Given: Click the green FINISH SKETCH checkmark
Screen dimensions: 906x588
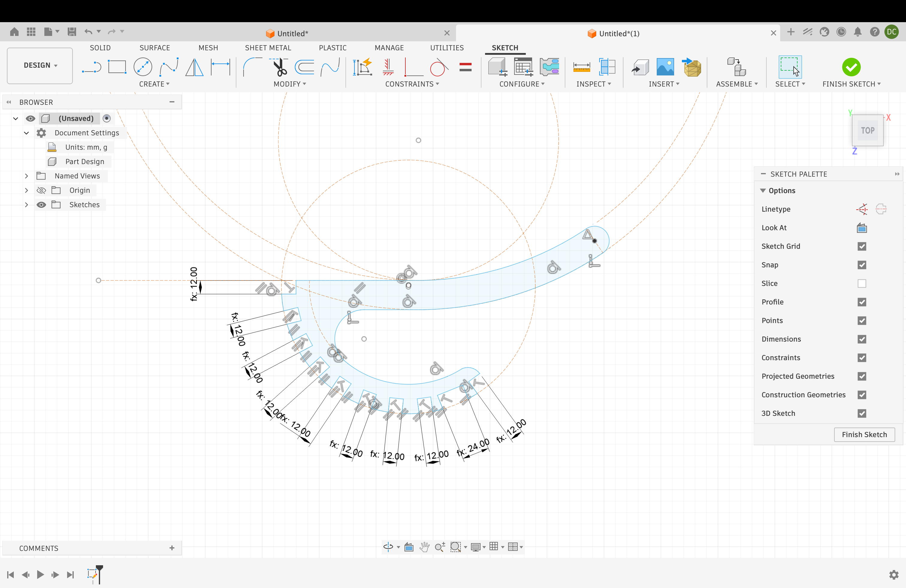Looking at the screenshot, I should [851, 67].
